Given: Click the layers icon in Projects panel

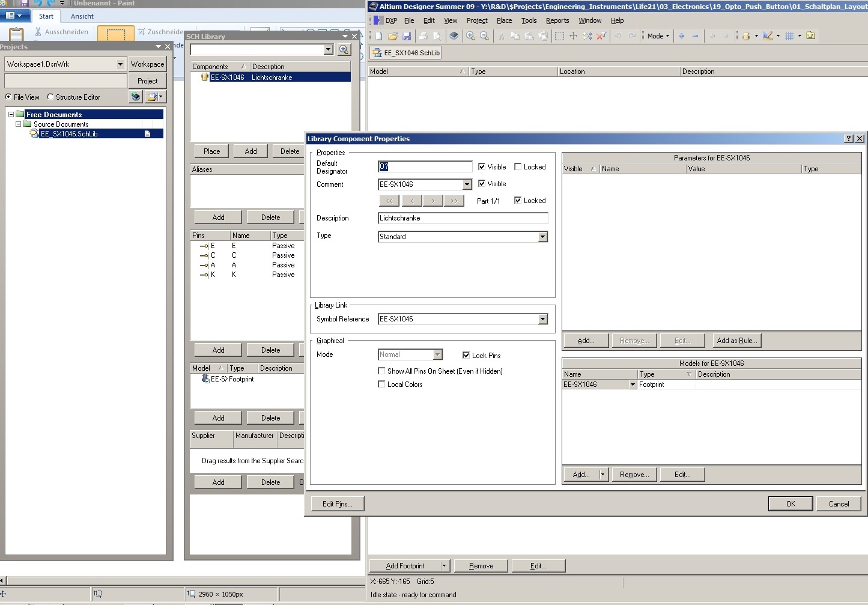Looking at the screenshot, I should pyautogui.click(x=136, y=97).
